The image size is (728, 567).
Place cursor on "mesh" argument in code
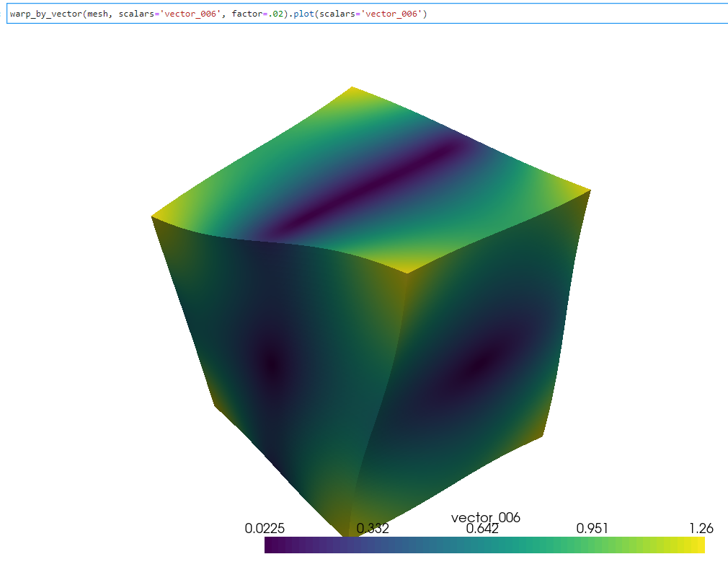(x=97, y=14)
